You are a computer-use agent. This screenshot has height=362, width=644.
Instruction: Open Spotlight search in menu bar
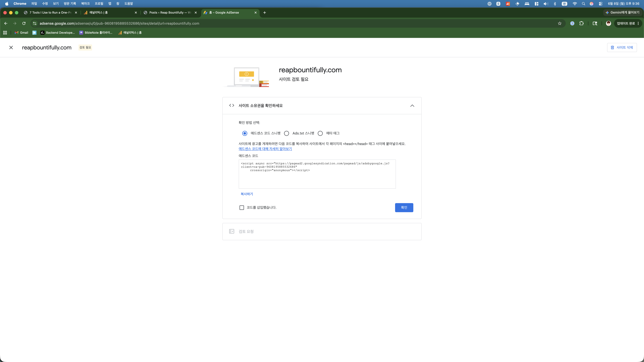[583, 4]
